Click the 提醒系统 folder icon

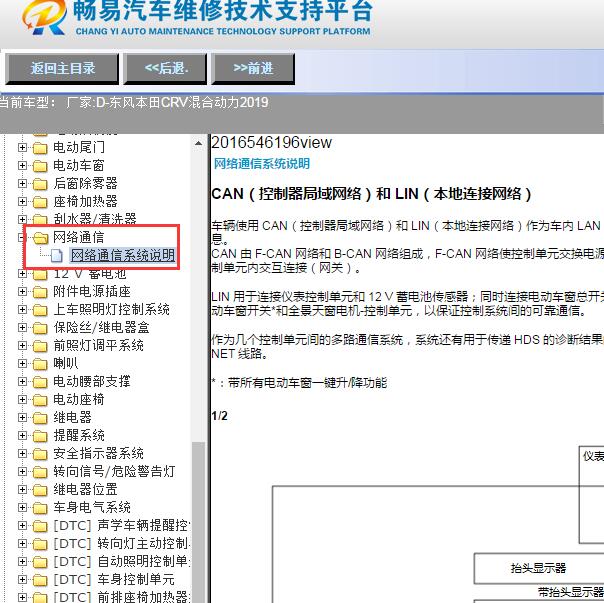click(40, 436)
